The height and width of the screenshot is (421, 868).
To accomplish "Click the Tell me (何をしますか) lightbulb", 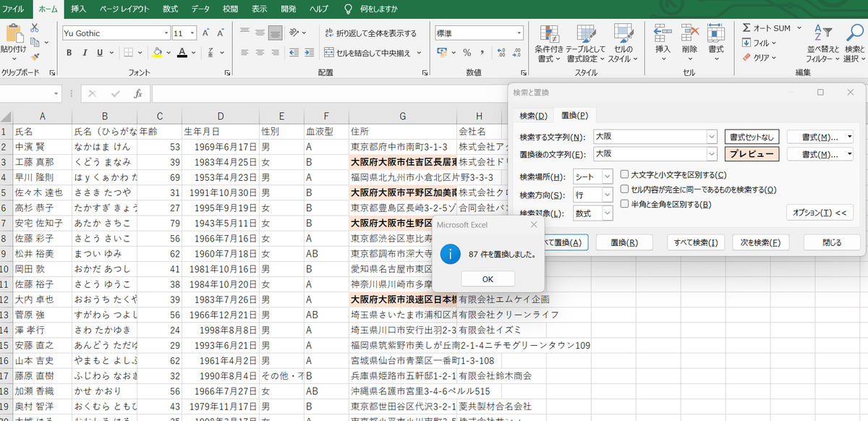I will pos(349,9).
